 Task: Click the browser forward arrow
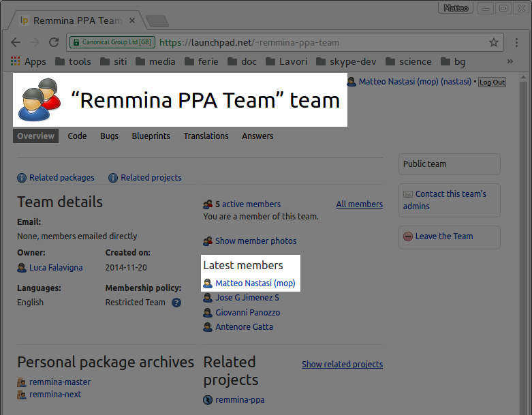[x=35, y=42]
